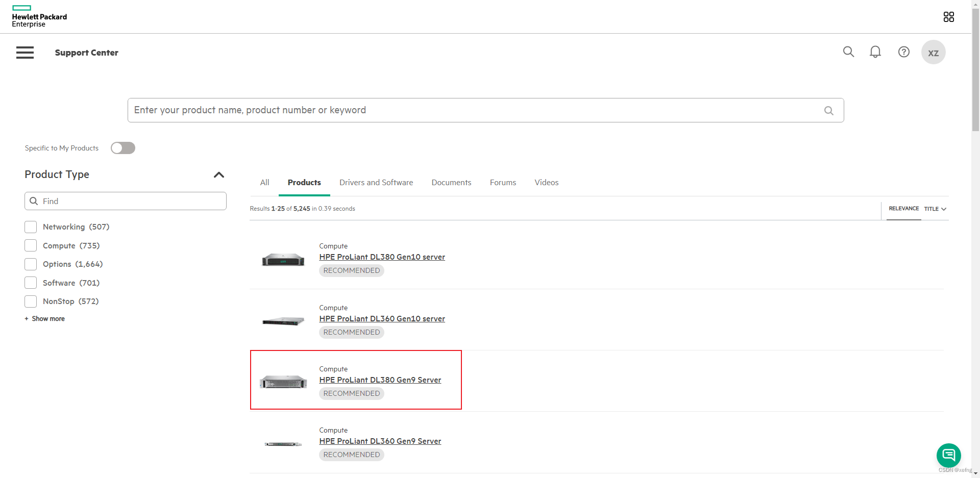The height and width of the screenshot is (478, 980).
Task: Click the DL380 Gen9 server thumbnail
Action: (283, 382)
